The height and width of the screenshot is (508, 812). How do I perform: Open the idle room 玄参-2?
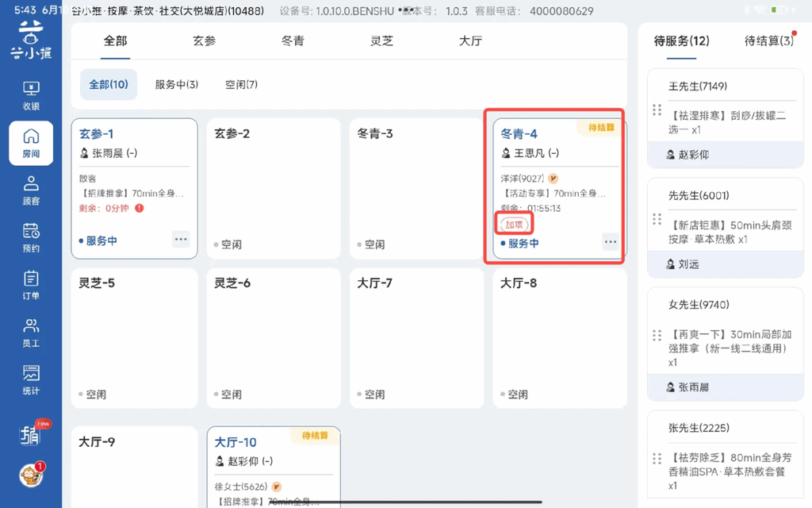(x=274, y=188)
